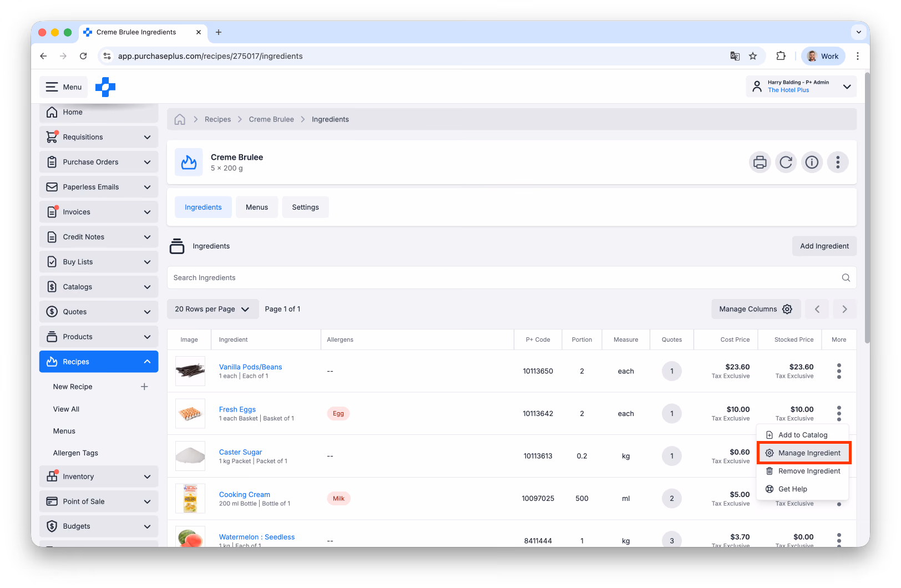Expand the Invoices sidebar section

(x=99, y=212)
